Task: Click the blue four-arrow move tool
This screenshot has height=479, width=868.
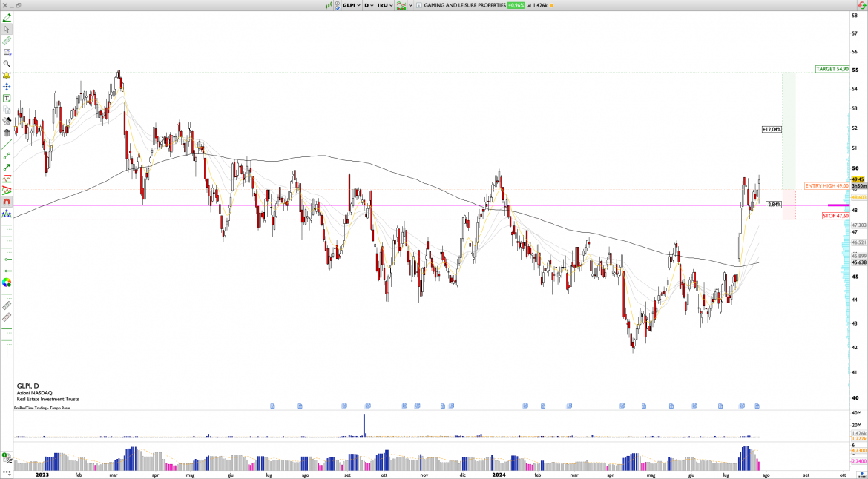Action: pos(7,87)
